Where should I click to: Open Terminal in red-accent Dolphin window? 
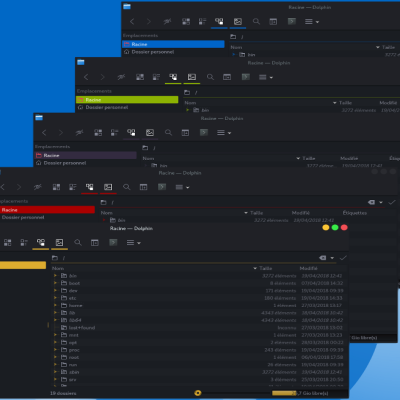click(x=162, y=187)
